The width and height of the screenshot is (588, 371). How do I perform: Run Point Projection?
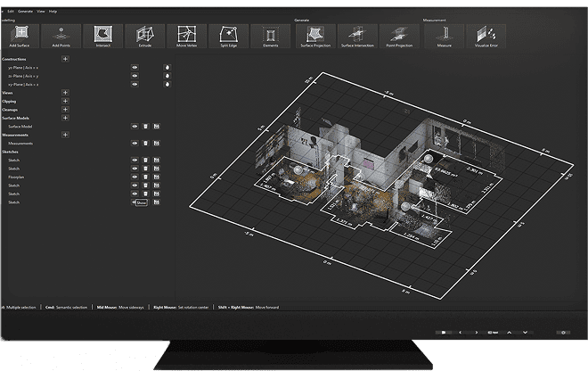click(x=399, y=36)
